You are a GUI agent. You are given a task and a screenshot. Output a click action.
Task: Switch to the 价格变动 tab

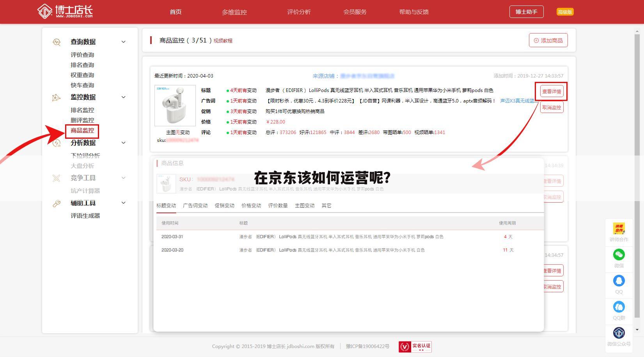click(x=251, y=205)
